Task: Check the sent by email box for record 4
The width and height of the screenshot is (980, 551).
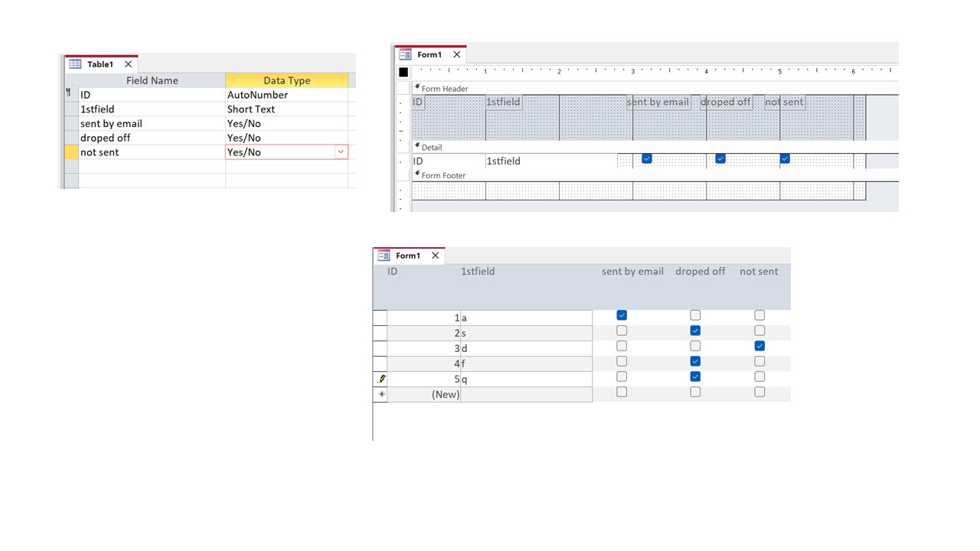Action: tap(621, 360)
